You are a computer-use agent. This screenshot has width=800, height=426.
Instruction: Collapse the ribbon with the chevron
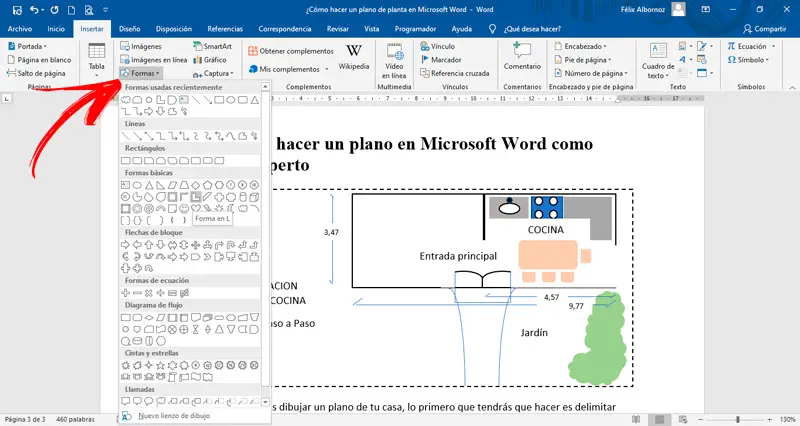coord(792,87)
